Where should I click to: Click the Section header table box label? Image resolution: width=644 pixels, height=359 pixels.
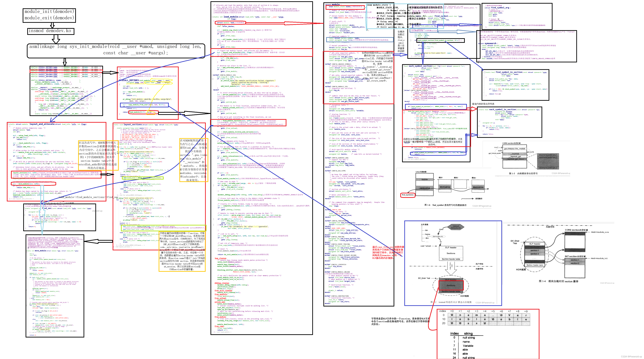[x=451, y=259]
